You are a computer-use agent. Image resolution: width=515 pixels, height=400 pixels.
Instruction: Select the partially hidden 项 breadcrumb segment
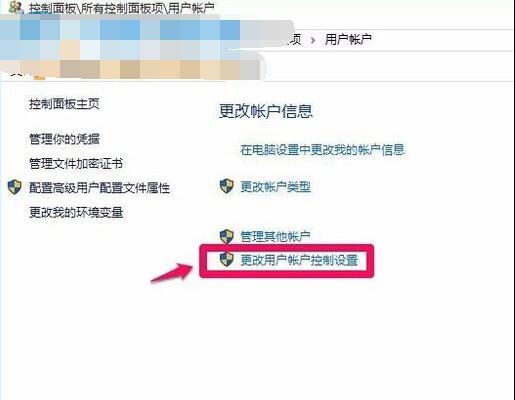coord(296,40)
